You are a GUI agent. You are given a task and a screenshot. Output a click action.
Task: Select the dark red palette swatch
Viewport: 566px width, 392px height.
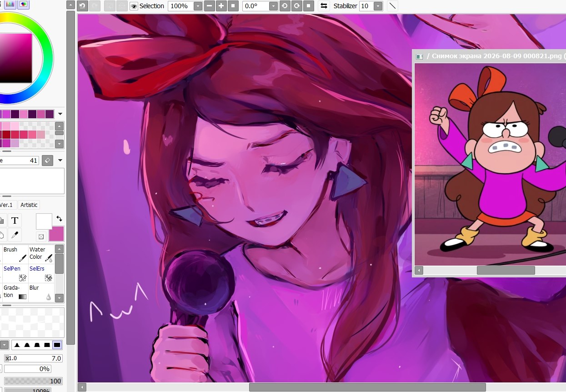(x=6, y=135)
